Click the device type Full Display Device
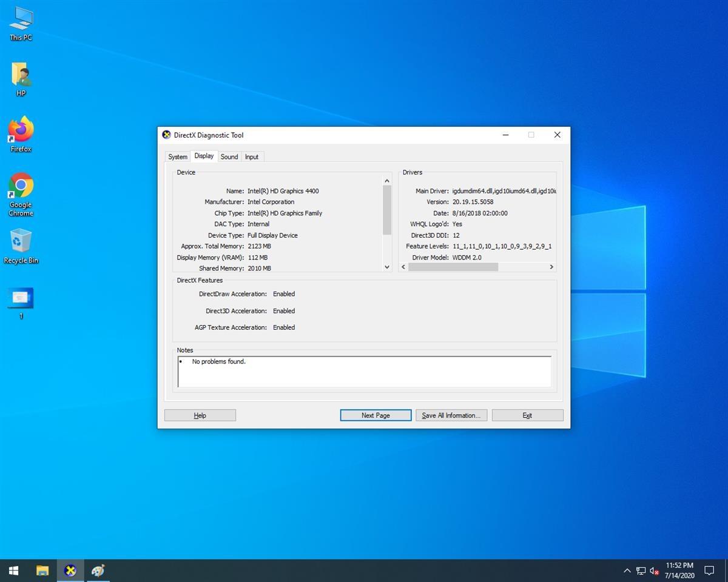728x582 pixels. pos(272,235)
